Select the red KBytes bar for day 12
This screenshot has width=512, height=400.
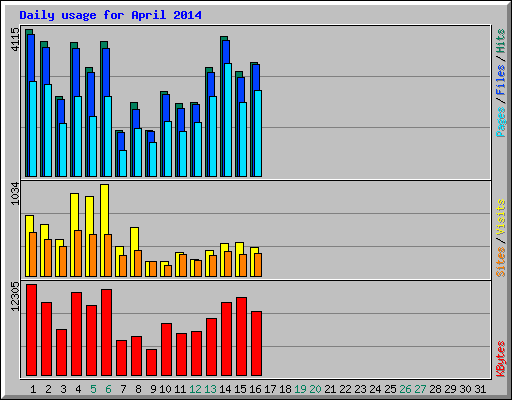196,354
